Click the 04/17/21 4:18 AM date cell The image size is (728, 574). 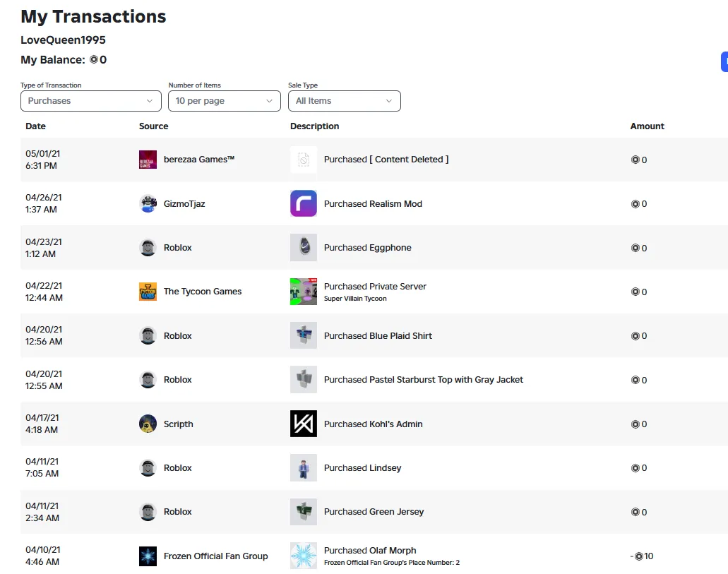pyautogui.click(x=42, y=424)
